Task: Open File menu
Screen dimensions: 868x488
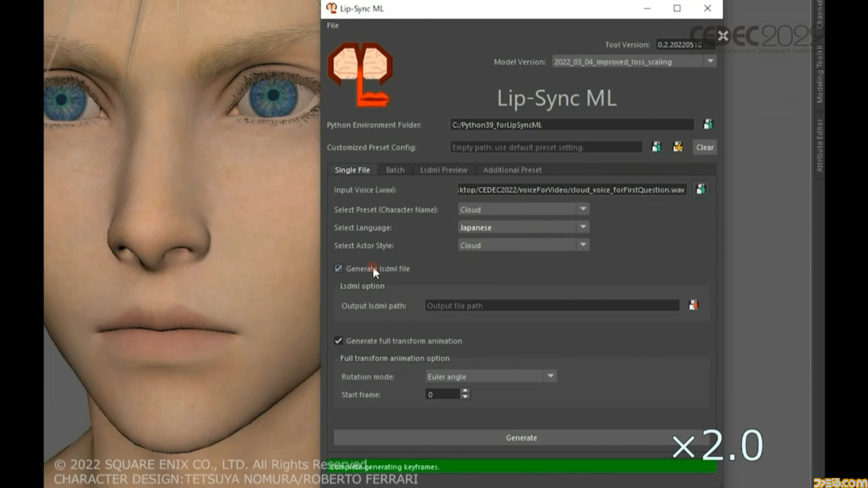Action: click(333, 26)
